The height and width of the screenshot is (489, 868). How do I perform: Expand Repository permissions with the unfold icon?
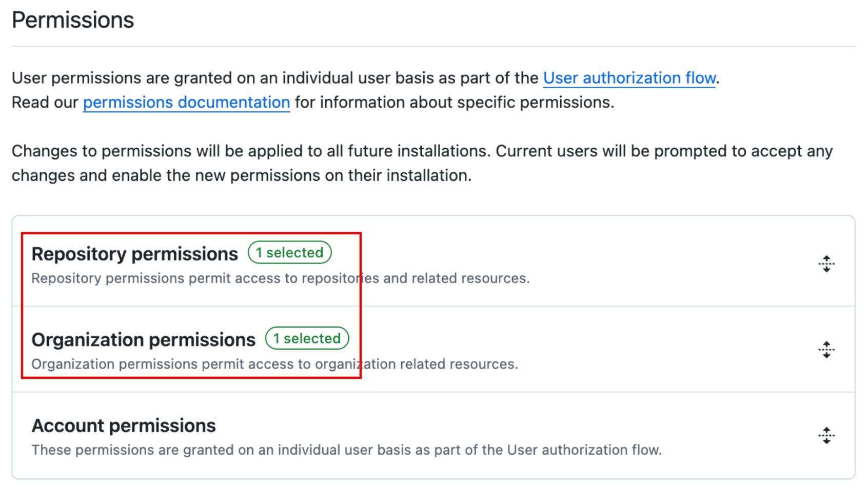click(826, 264)
